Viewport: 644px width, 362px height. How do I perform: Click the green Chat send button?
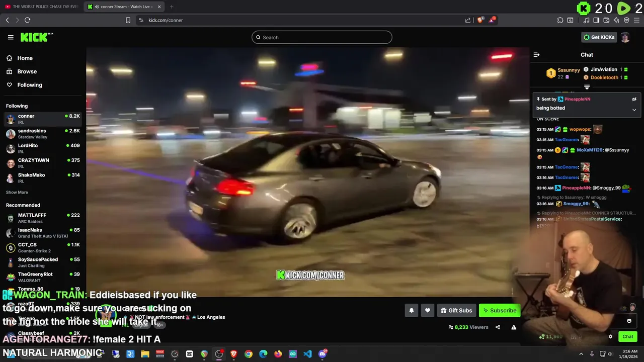pos(628,337)
